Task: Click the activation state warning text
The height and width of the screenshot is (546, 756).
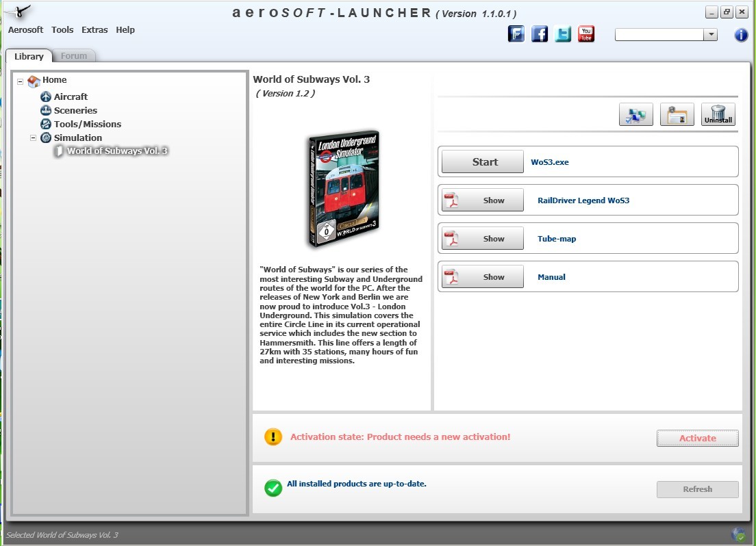Action: pos(400,437)
